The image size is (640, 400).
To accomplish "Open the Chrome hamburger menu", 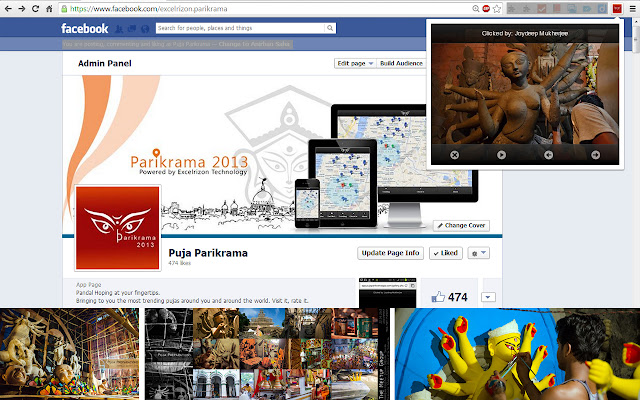I will 632,9.
